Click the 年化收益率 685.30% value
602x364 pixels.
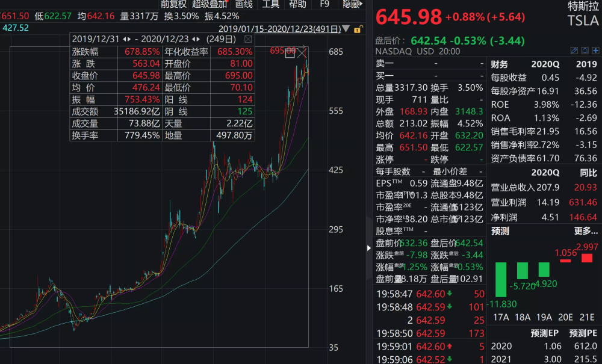point(235,52)
